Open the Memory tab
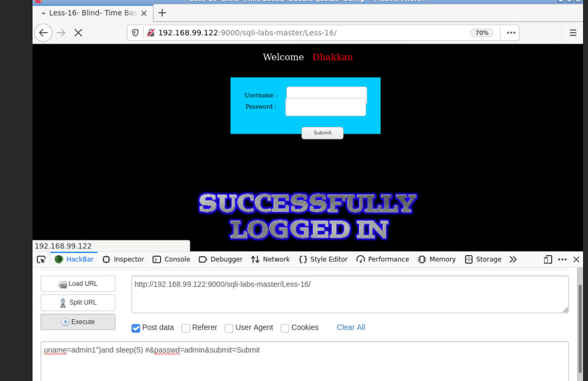This screenshot has width=588, height=381. coord(437,260)
